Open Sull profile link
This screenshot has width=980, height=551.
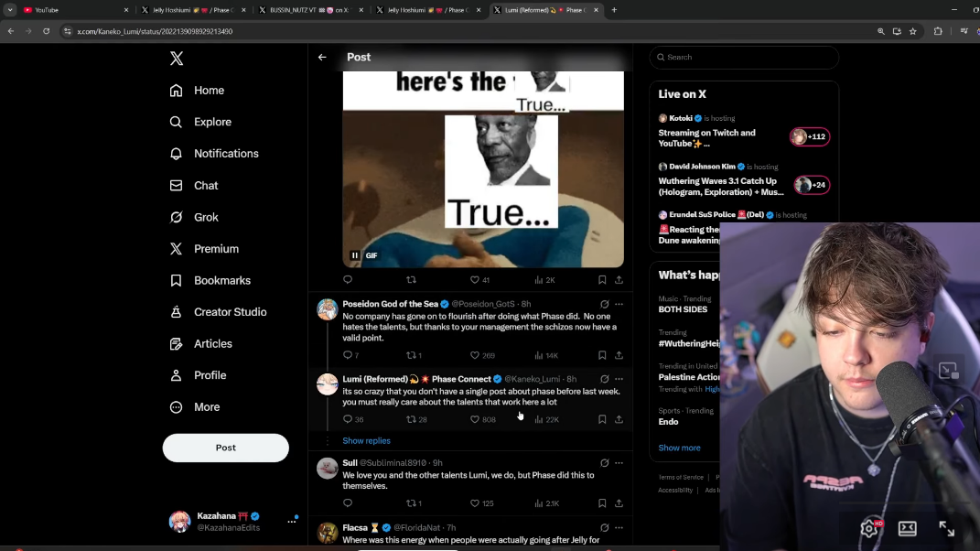350,463
